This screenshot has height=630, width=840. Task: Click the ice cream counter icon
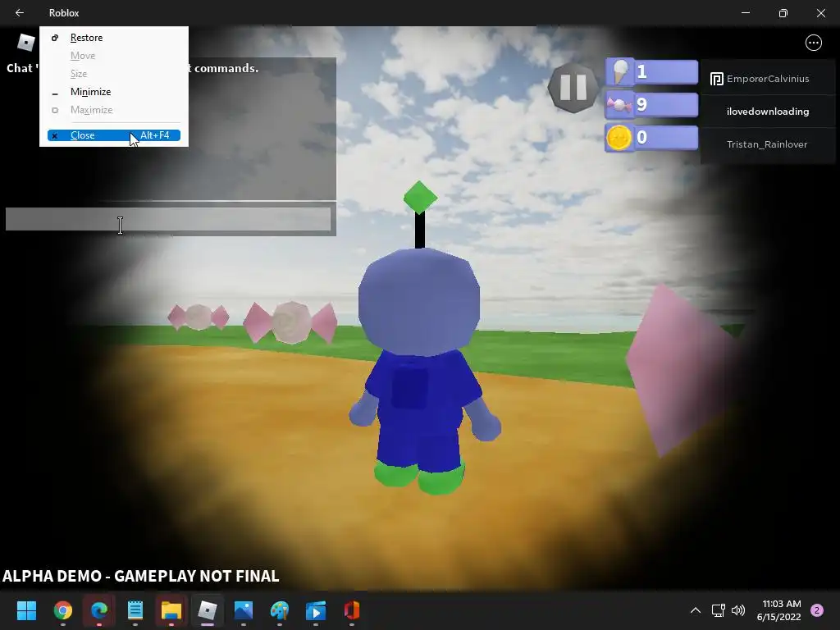click(x=620, y=72)
